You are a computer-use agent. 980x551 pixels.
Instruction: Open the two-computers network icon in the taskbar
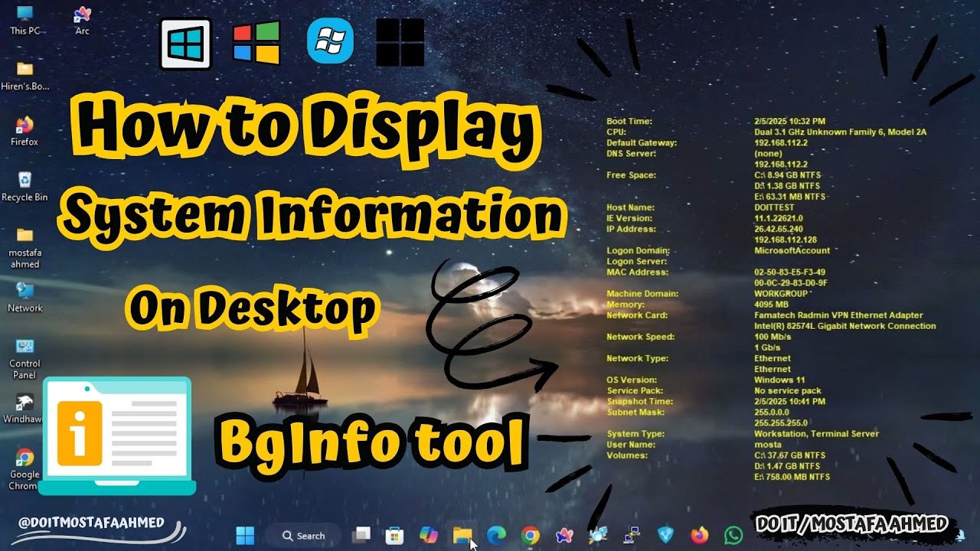pyautogui.click(x=632, y=535)
